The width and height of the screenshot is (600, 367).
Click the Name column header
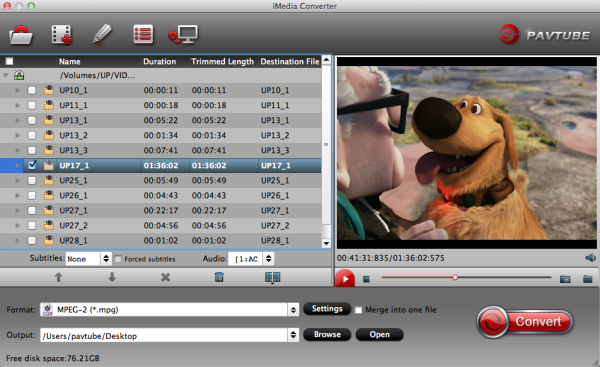(x=69, y=61)
